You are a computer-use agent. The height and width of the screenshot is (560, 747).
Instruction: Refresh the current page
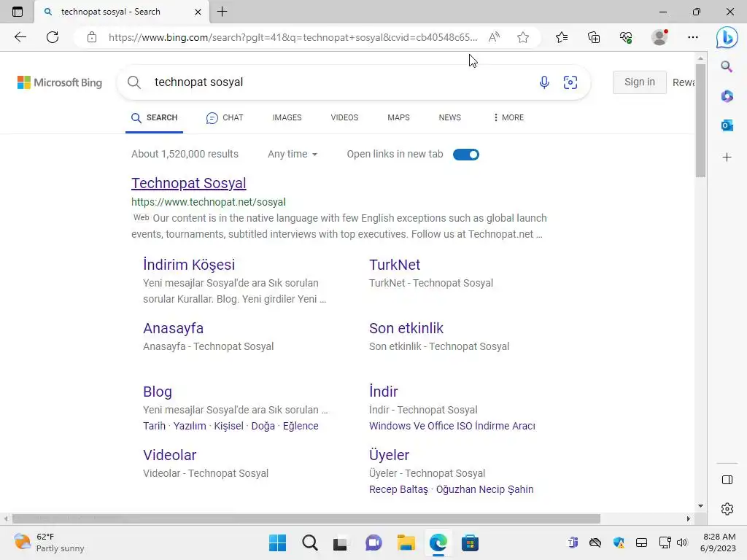point(53,37)
